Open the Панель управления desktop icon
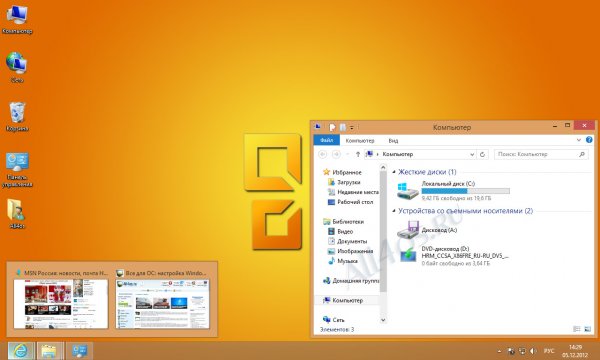Image resolution: width=600 pixels, height=360 pixels. coord(17,170)
